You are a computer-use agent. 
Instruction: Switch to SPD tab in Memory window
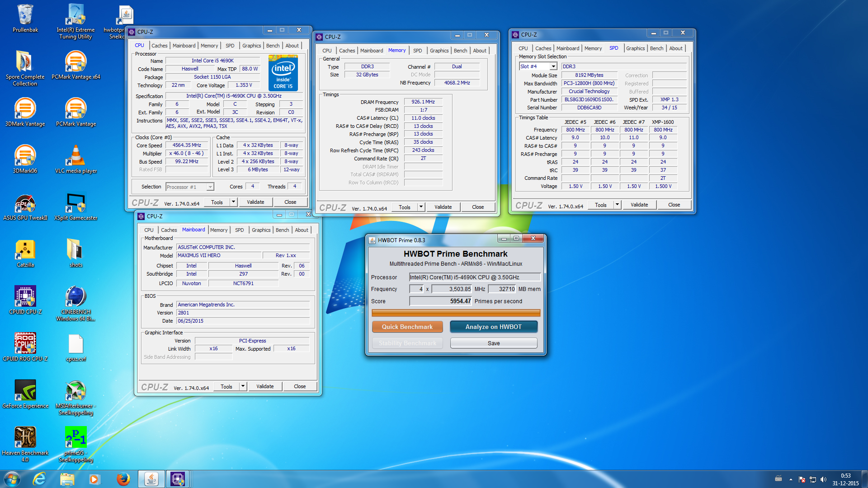(x=417, y=51)
